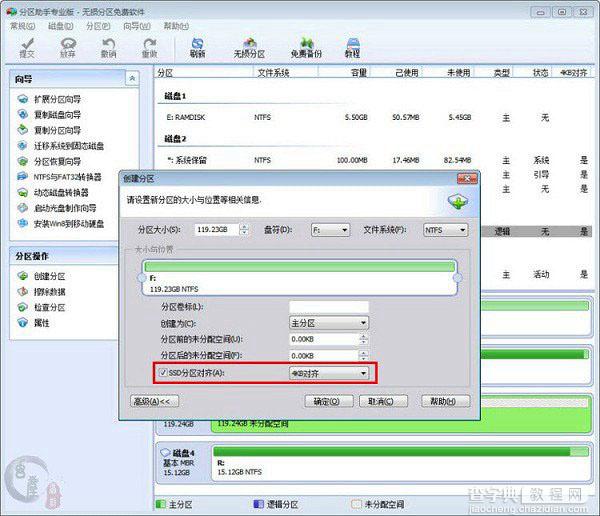600x516 pixels.
Task: Open the 无损分区 toolbar icon
Action: (x=249, y=47)
